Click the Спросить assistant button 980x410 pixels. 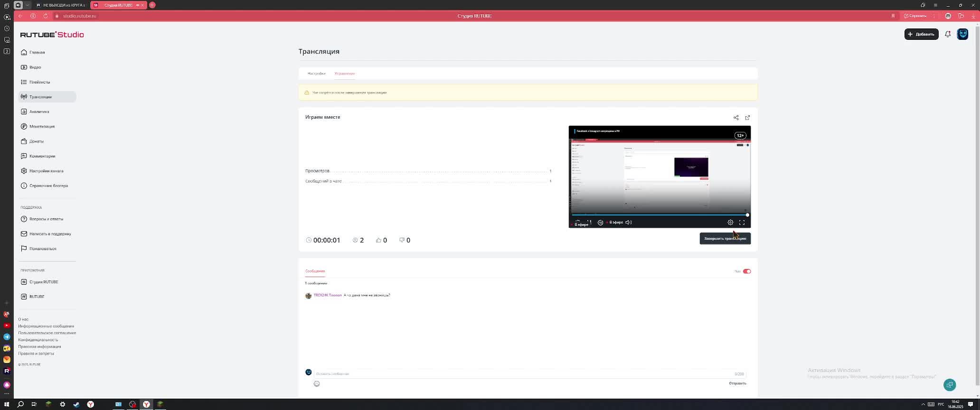pos(915,16)
